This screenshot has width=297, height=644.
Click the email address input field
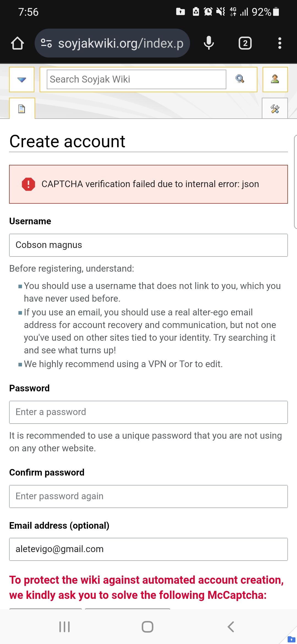coord(148,549)
